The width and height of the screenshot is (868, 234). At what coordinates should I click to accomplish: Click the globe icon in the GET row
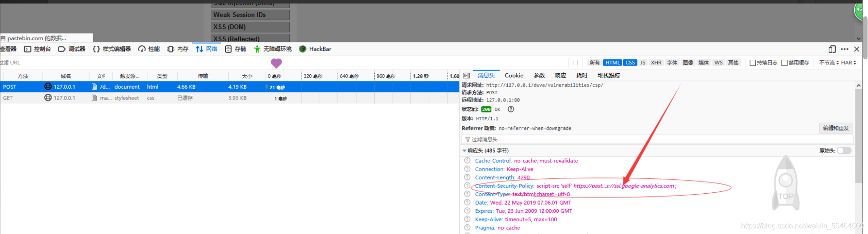coord(48,97)
